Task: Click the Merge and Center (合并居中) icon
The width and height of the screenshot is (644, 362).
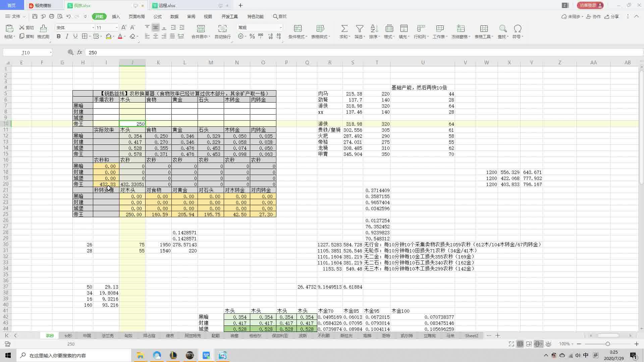Action: point(201,28)
